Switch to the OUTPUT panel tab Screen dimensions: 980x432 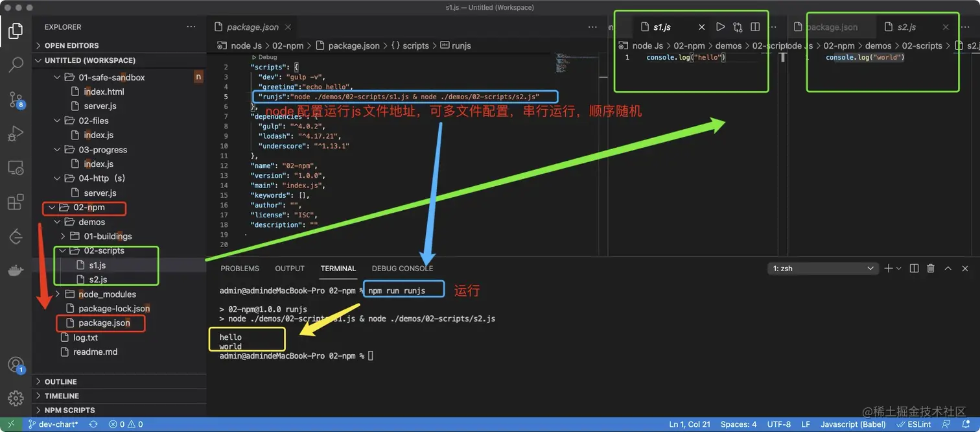[290, 269]
